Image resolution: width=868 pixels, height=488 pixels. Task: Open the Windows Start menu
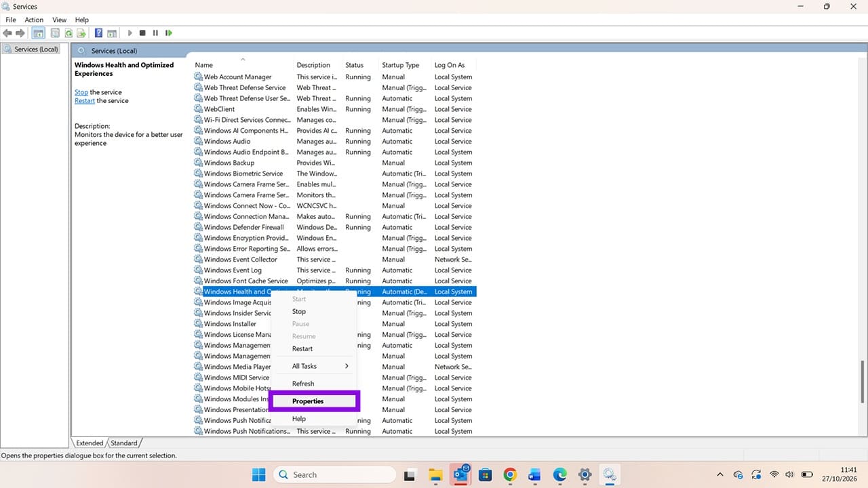pos(259,474)
